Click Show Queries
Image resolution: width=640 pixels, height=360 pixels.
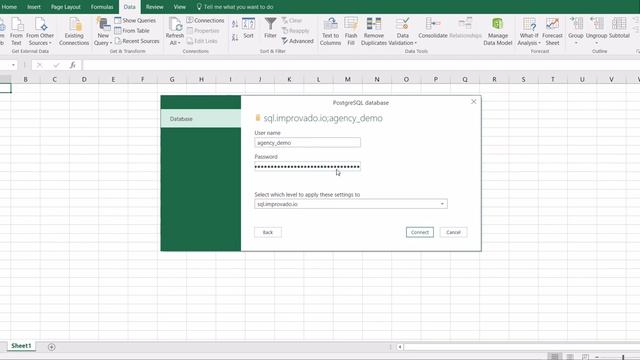135,20
